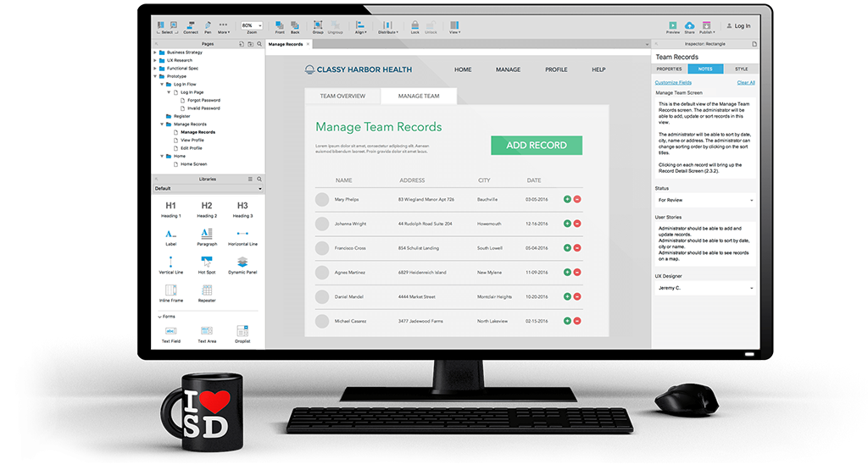This screenshot has width=868, height=470.
Task: Select the Heading 1 widget
Action: coord(171,209)
